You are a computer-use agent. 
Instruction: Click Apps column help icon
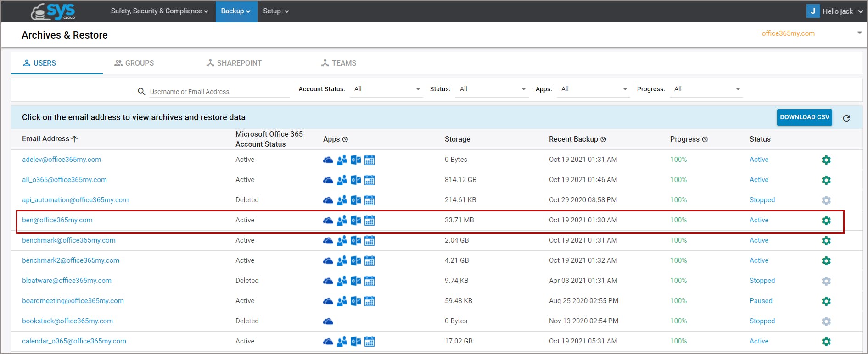click(345, 139)
